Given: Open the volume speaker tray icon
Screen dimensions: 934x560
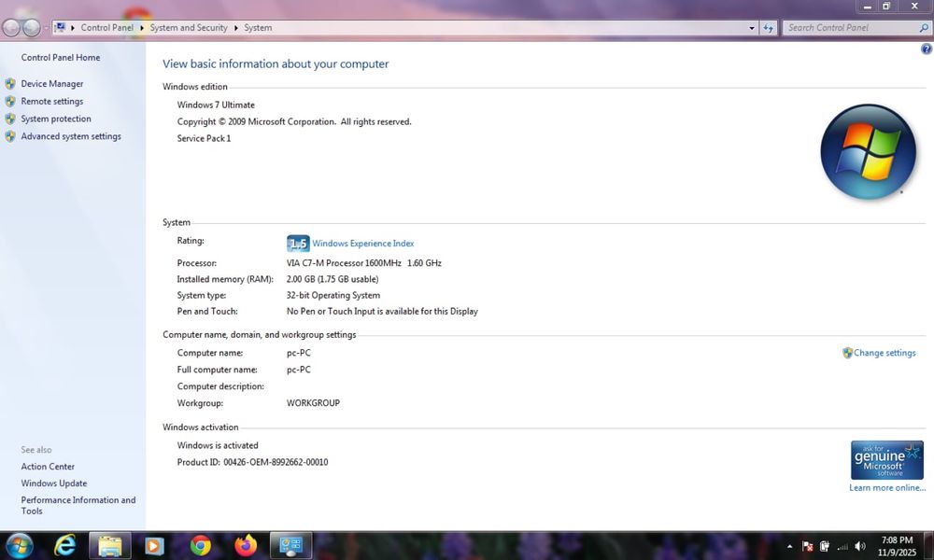Looking at the screenshot, I should 860,546.
